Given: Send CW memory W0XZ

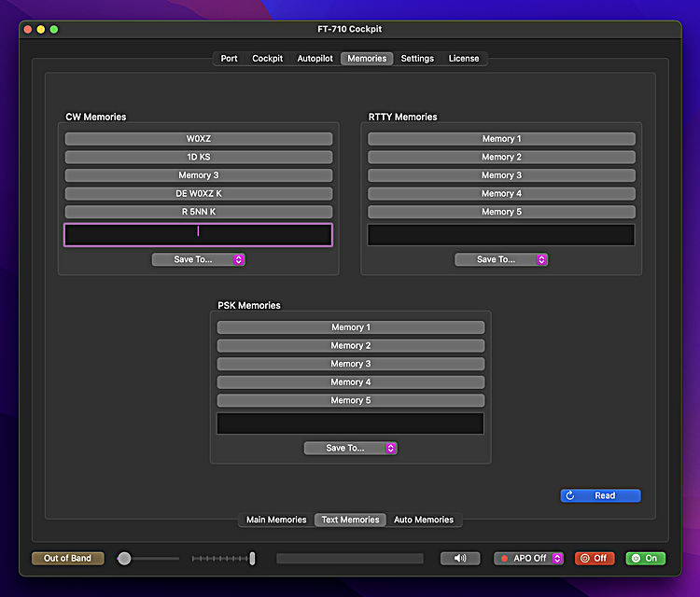Looking at the screenshot, I should coord(199,139).
